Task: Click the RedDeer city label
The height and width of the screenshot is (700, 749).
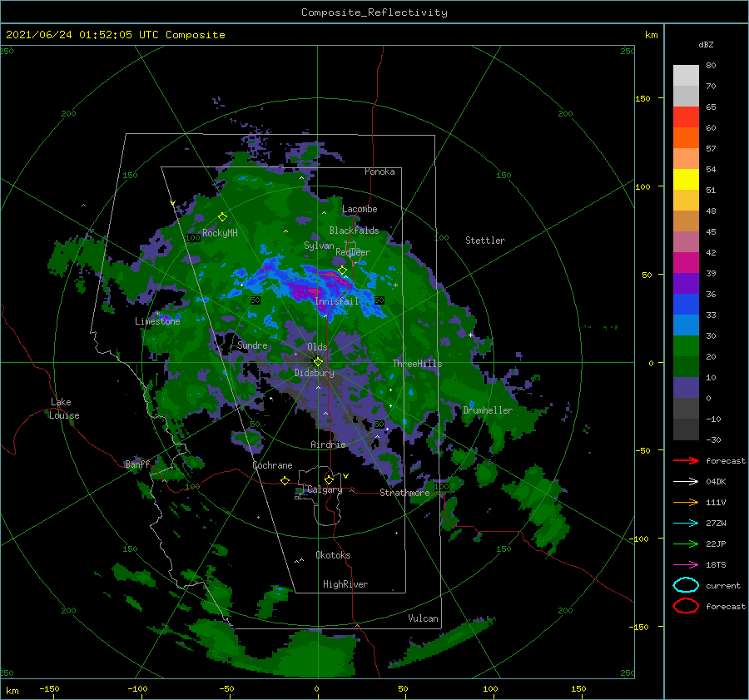Action: coord(353,252)
